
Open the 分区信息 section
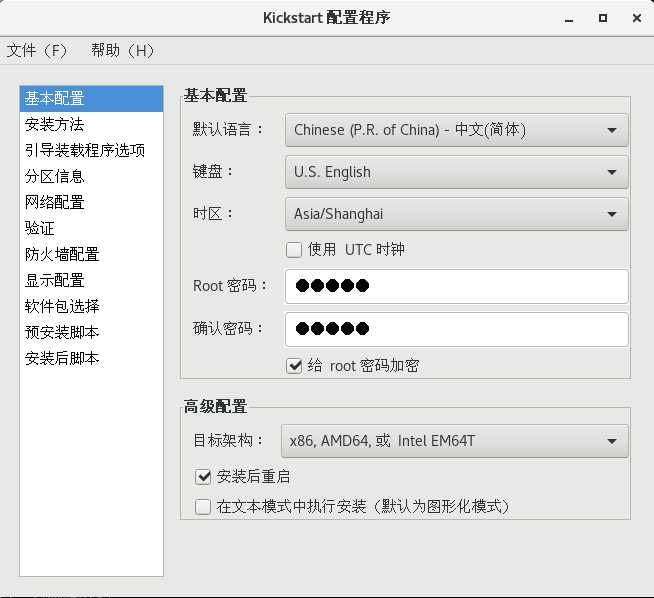tap(91, 176)
